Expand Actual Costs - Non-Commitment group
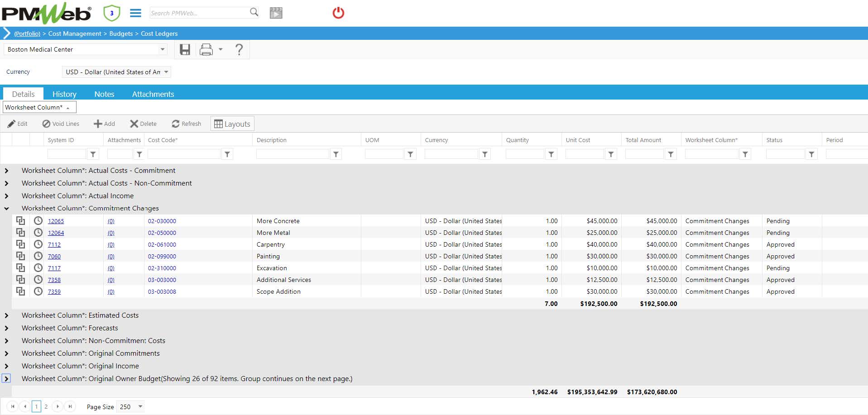The height and width of the screenshot is (415, 868). [x=6, y=183]
